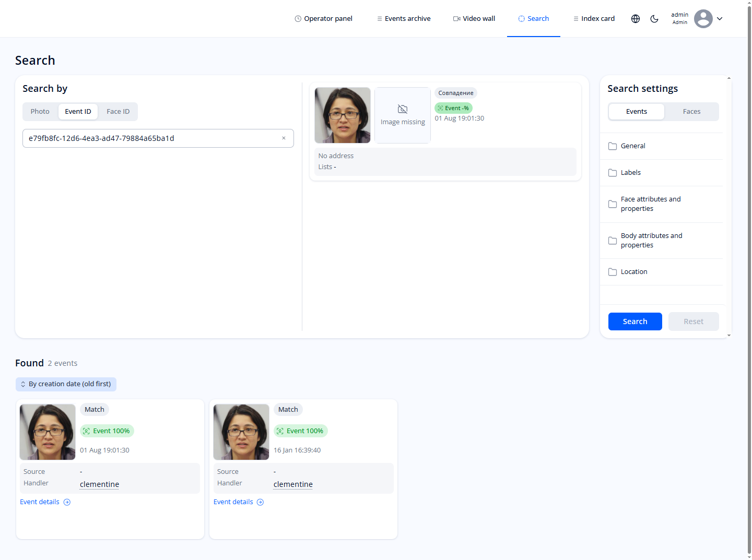
Task: Change sorting with By creation date control
Action: pyautogui.click(x=66, y=384)
